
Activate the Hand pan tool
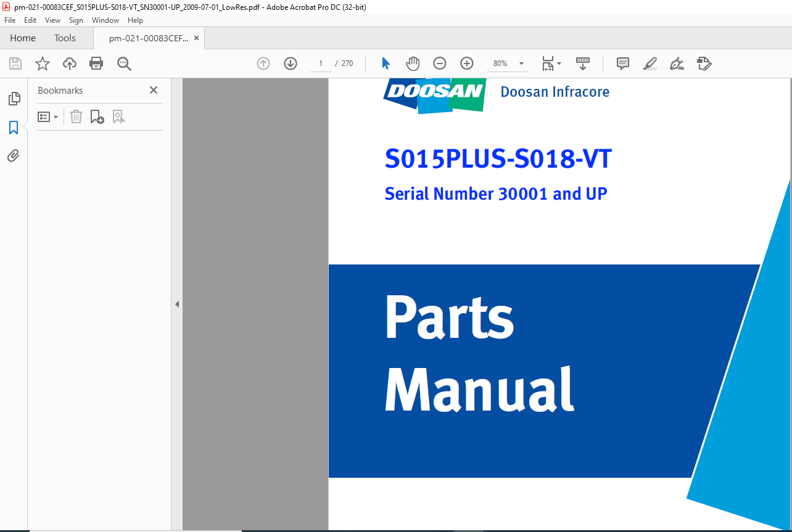point(413,63)
